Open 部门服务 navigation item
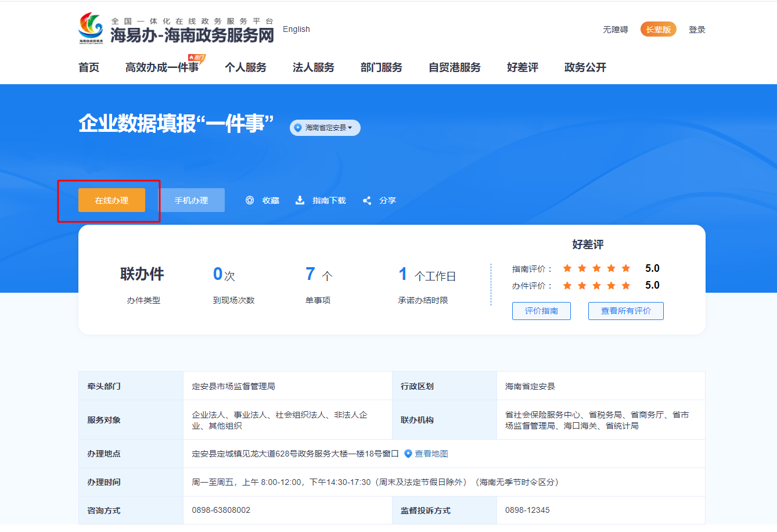Viewport: 777px width, 532px height. point(382,67)
